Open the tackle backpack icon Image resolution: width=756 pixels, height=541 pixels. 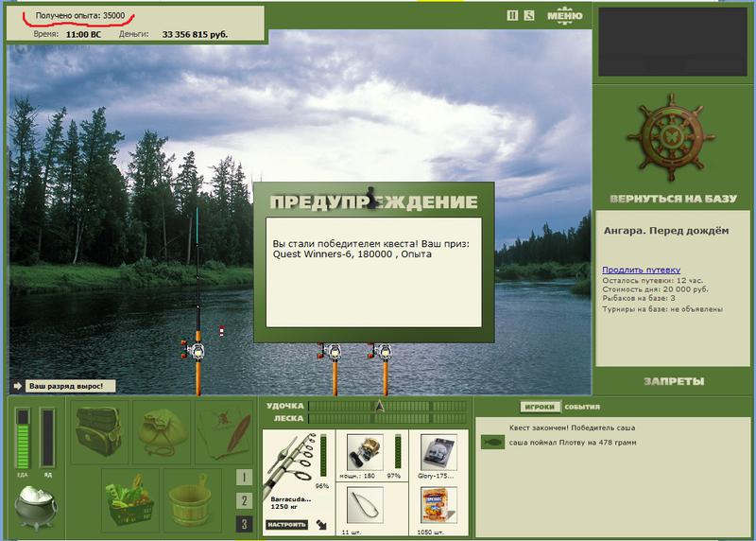pyautogui.click(x=99, y=431)
